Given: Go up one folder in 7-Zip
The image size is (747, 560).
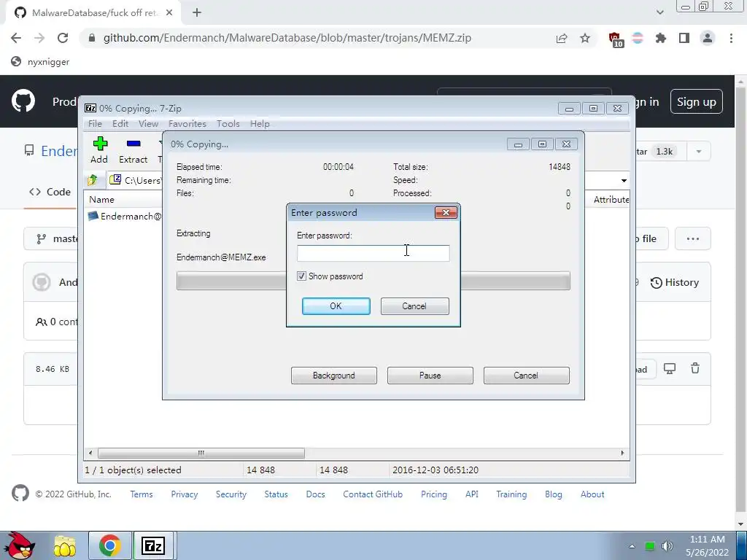Looking at the screenshot, I should [93, 180].
